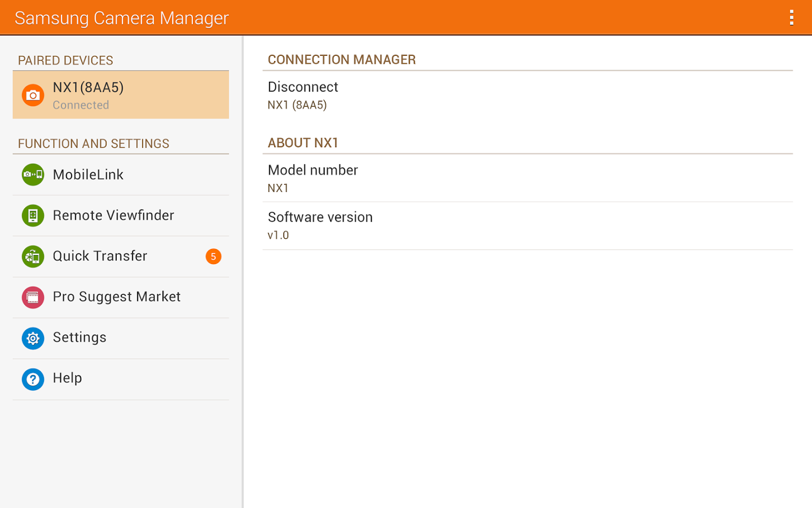
Task: Tap the Quick Transfer badge showing 5
Action: [213, 256]
